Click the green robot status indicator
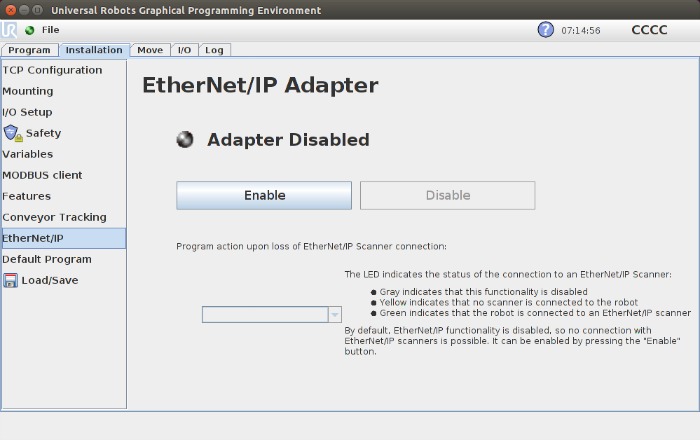The height and width of the screenshot is (440, 700). (x=30, y=30)
